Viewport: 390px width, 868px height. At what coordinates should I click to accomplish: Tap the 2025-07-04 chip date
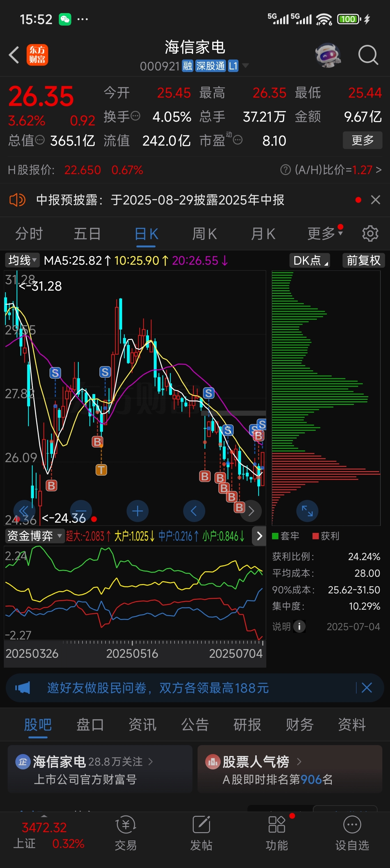click(353, 626)
